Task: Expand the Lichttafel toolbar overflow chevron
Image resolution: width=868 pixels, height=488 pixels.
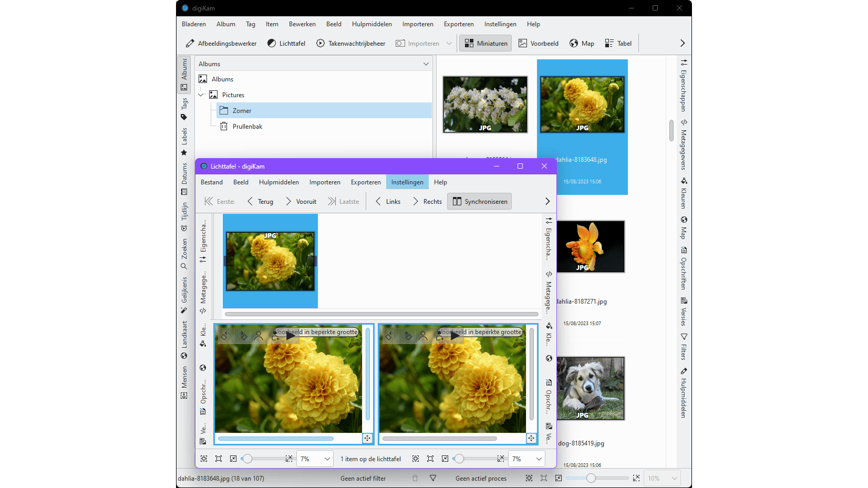Action: 547,202
